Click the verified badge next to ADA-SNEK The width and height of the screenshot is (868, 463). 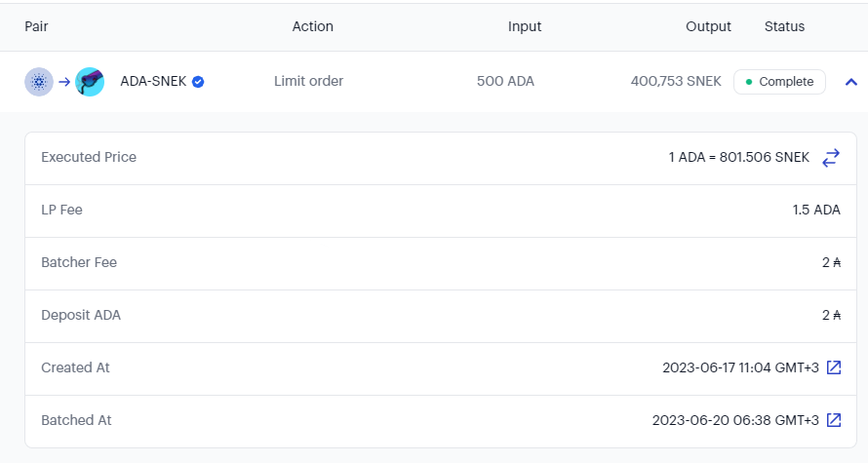tap(198, 82)
